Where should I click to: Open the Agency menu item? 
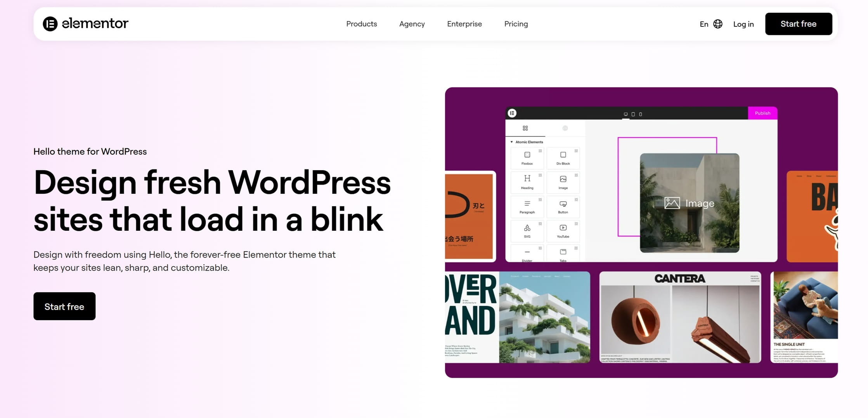[x=412, y=24]
